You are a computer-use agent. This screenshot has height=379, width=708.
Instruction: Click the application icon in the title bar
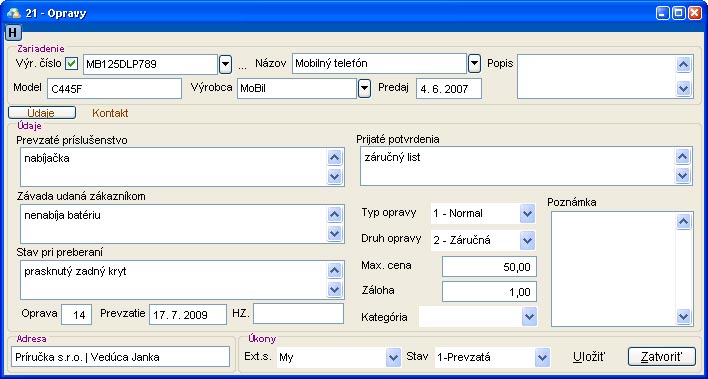[x=14, y=13]
